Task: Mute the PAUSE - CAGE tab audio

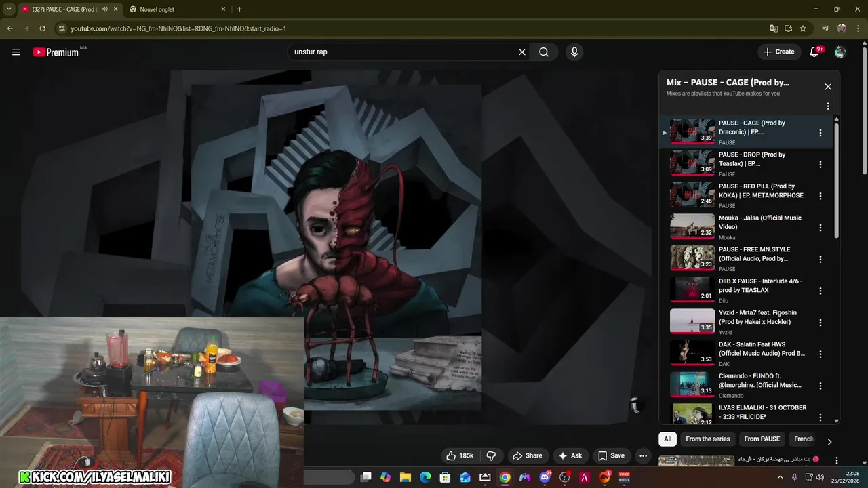Action: click(105, 9)
